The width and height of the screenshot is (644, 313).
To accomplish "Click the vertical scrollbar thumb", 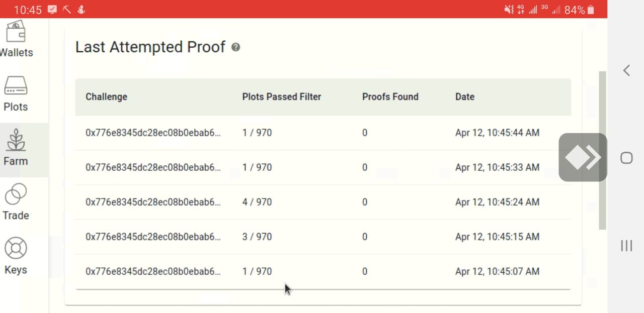I will tap(602, 151).
